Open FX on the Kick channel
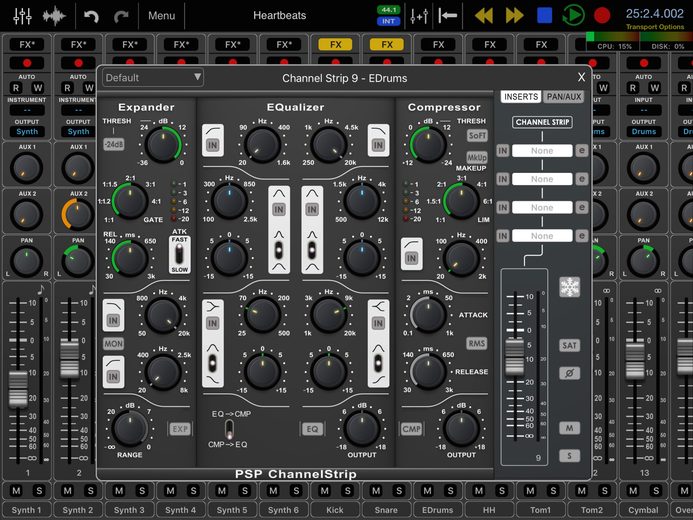This screenshot has width=693, height=520. click(x=335, y=45)
